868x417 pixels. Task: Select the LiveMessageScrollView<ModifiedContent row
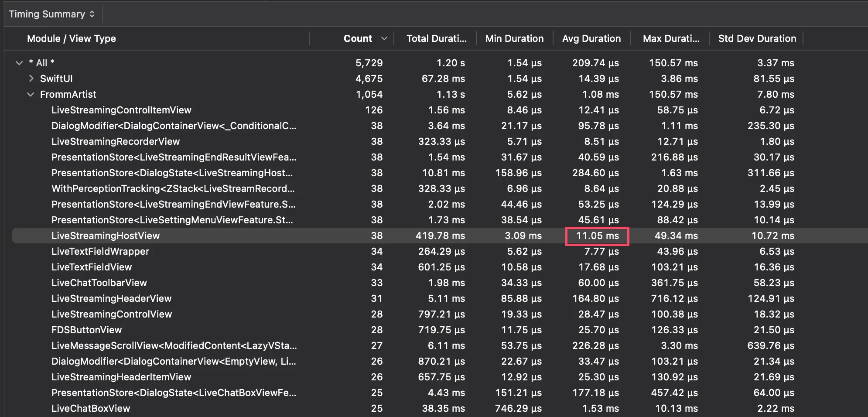coord(440,345)
